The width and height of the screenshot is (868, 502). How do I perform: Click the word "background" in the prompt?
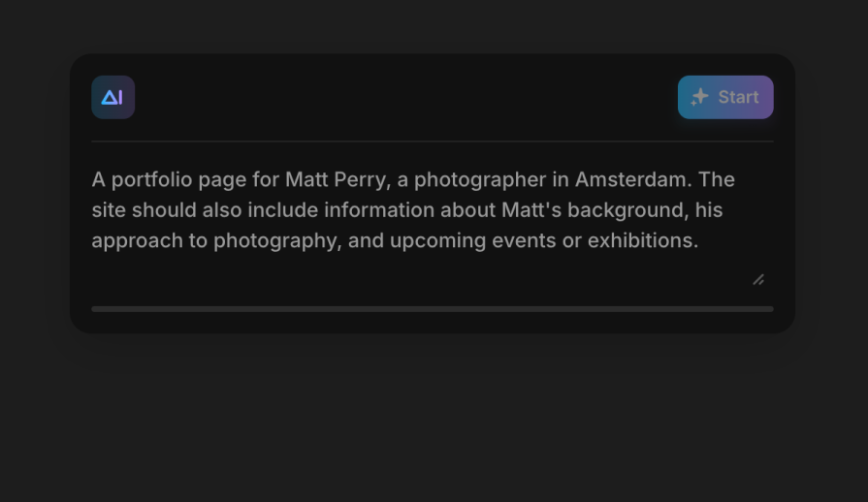coord(626,210)
